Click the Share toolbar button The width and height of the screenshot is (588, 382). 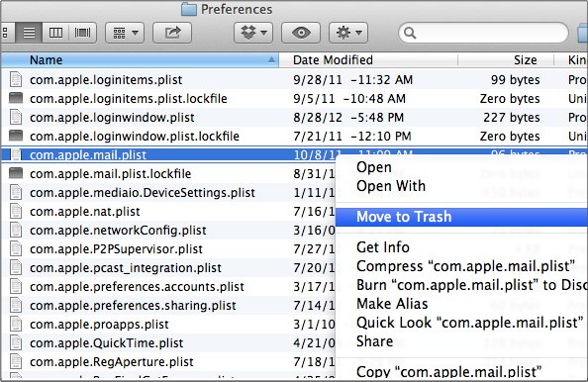point(172,33)
